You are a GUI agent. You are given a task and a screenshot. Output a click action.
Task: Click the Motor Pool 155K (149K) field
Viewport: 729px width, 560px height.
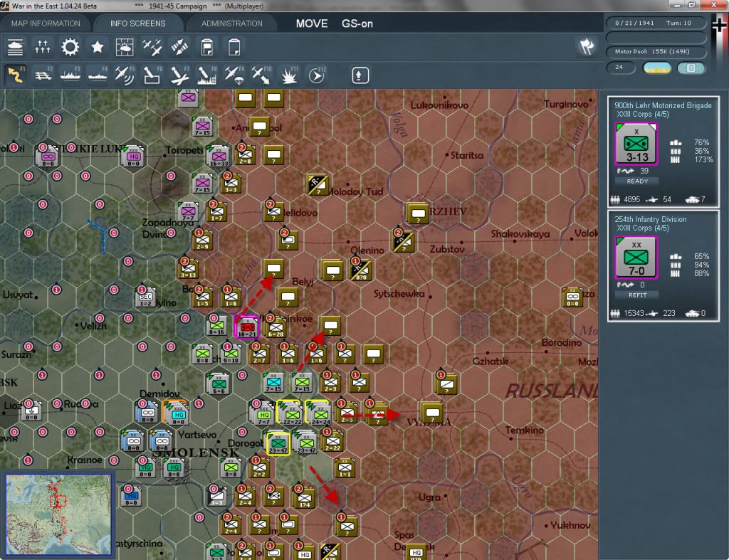coord(656,51)
